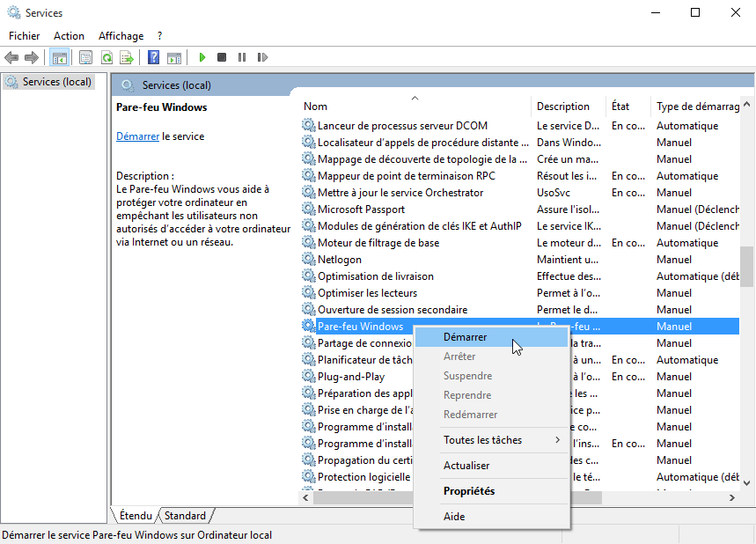Click the horizontal scrollbar right arrow
Viewport: 756px width, 544px height.
(732, 497)
